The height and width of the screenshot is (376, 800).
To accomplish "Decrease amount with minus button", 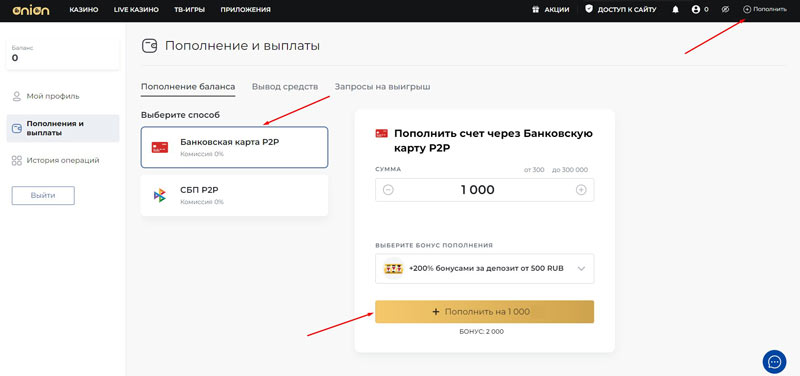I will (388, 190).
